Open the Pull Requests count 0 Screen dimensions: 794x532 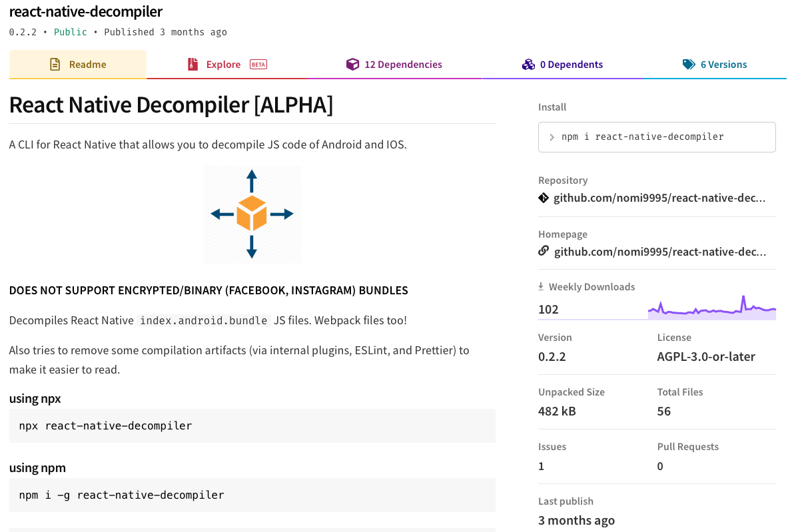point(660,465)
